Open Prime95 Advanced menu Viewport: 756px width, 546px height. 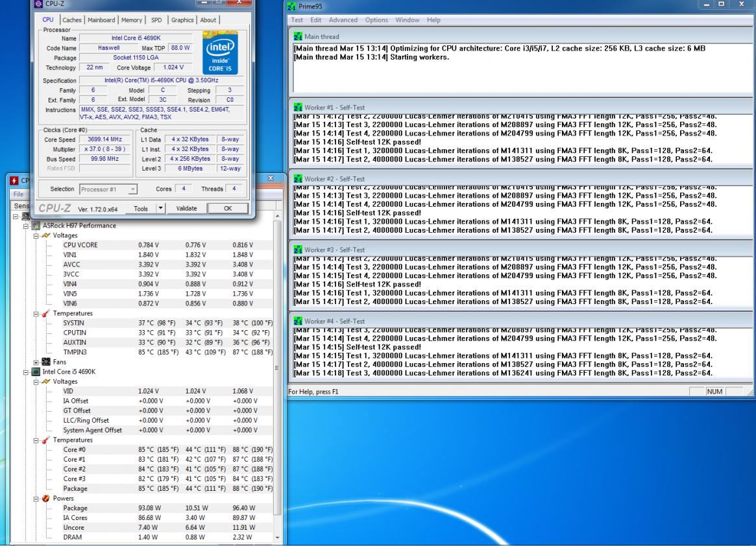click(x=343, y=19)
